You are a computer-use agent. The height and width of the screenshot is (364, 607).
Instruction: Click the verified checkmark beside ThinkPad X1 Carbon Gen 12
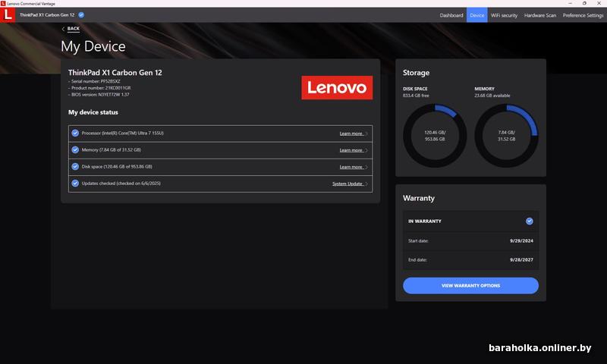pos(81,15)
